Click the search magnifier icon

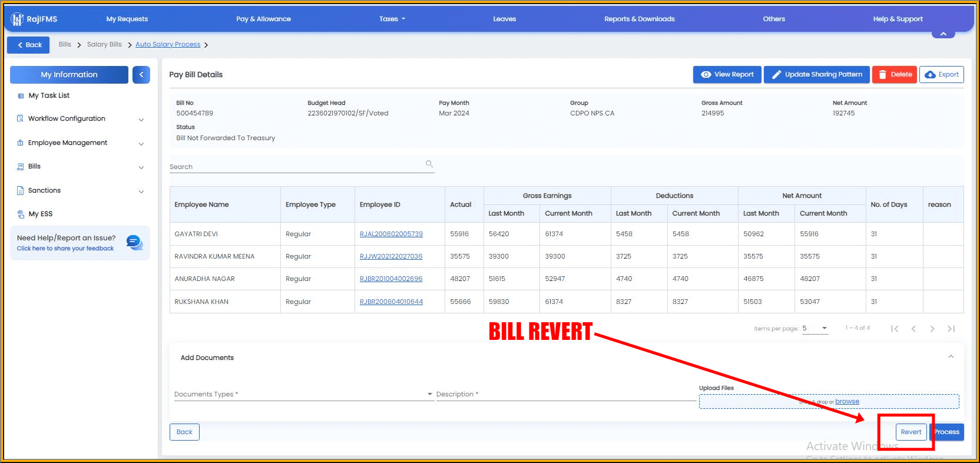[x=429, y=164]
